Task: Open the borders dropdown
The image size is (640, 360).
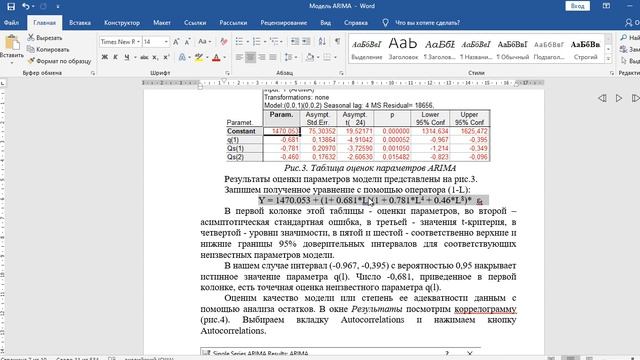Action: coord(335,57)
